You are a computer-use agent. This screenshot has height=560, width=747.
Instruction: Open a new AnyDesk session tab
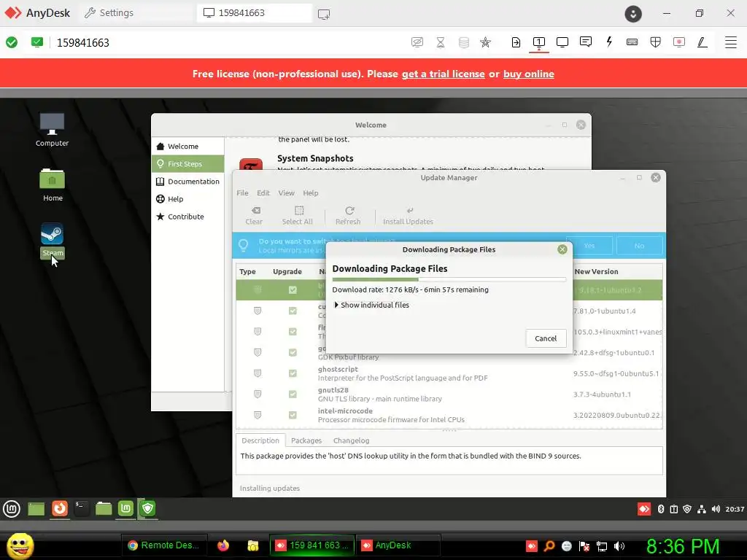click(324, 14)
